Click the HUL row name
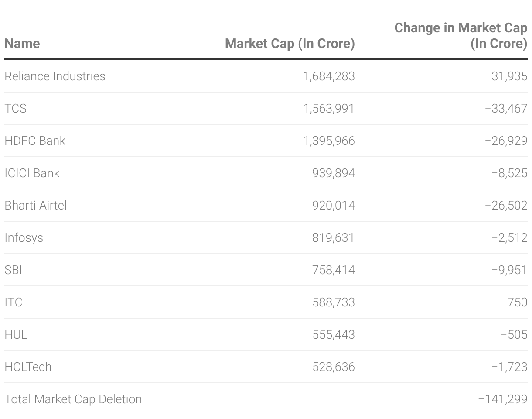The width and height of the screenshot is (532, 419). pos(16,335)
